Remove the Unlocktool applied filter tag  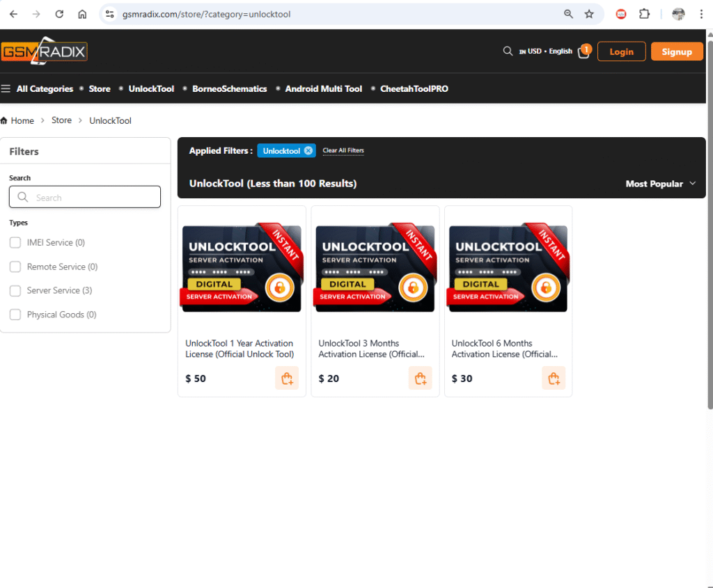tap(308, 150)
